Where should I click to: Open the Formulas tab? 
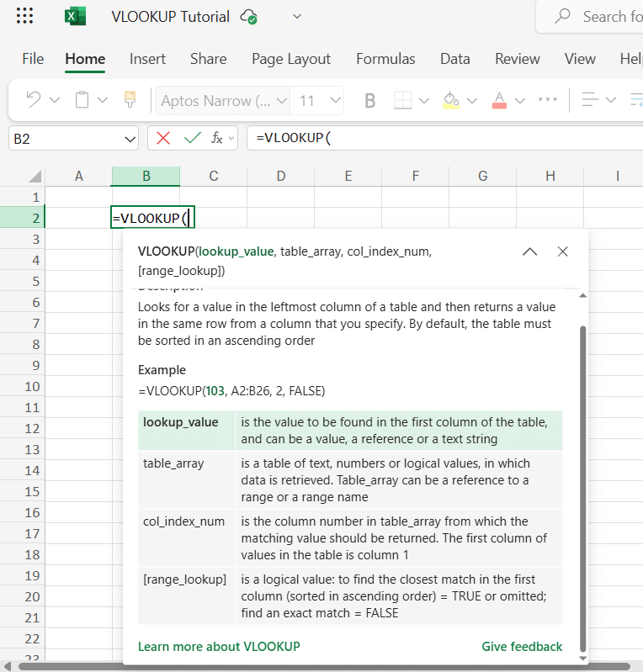click(x=385, y=59)
